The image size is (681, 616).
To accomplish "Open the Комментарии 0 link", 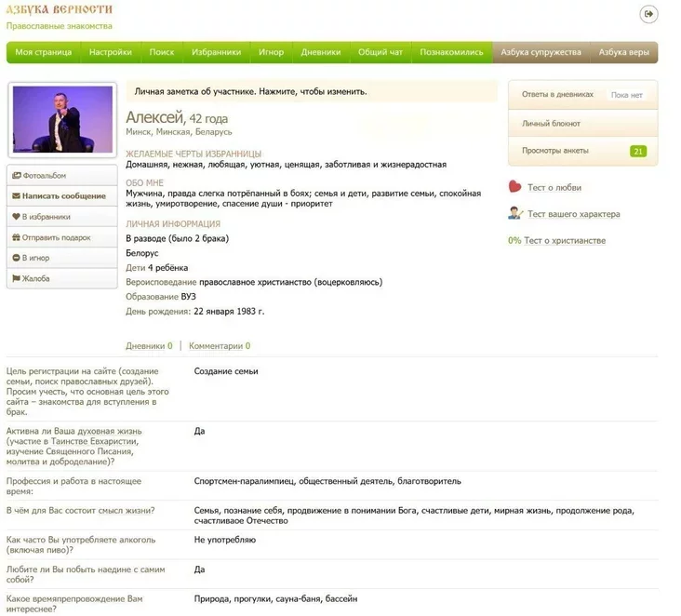I will (x=220, y=346).
